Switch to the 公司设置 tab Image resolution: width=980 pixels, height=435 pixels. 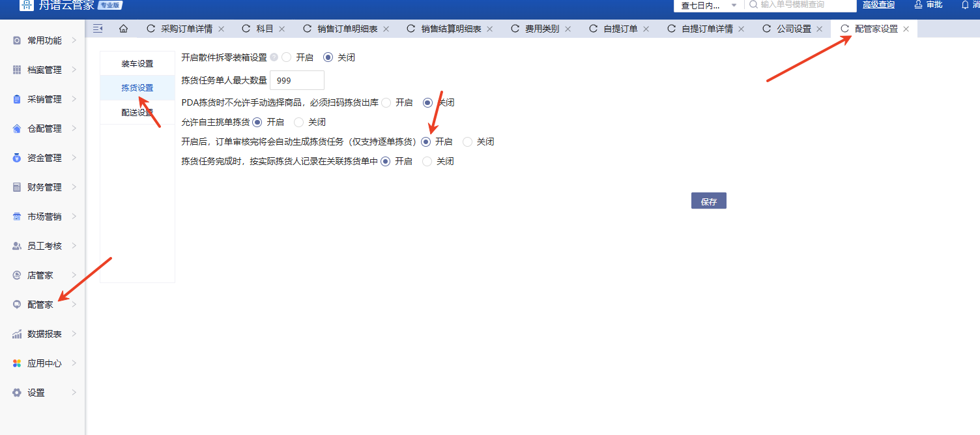click(794, 29)
